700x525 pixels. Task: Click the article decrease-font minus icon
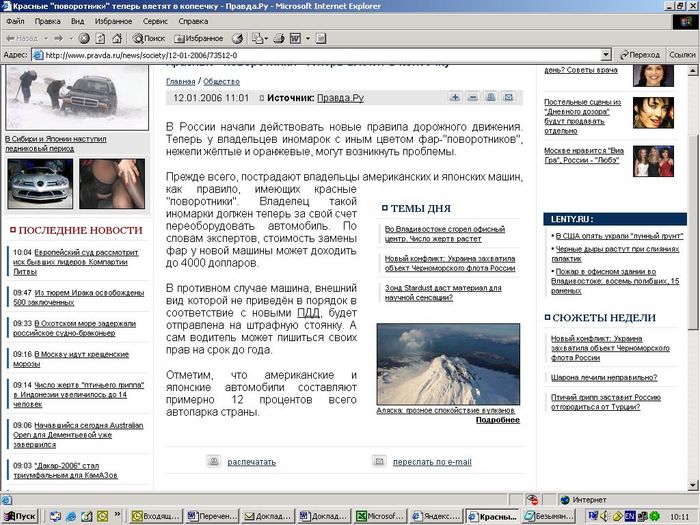click(473, 97)
